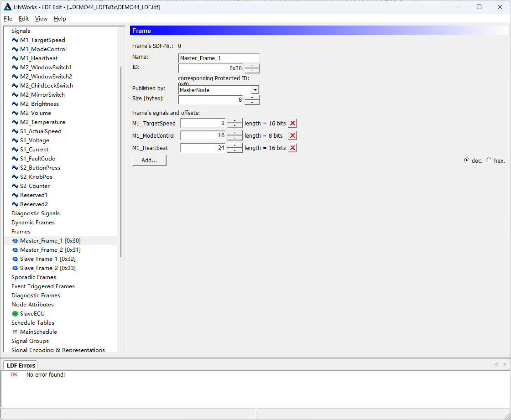Switch offsets display to hex
511x420 pixels.
[x=489, y=160]
